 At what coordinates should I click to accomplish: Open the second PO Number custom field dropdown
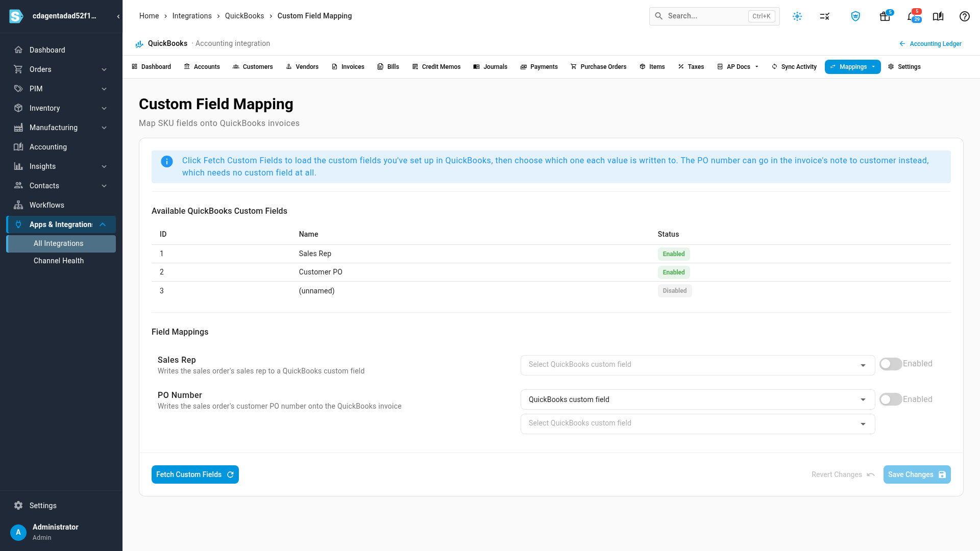(x=698, y=424)
